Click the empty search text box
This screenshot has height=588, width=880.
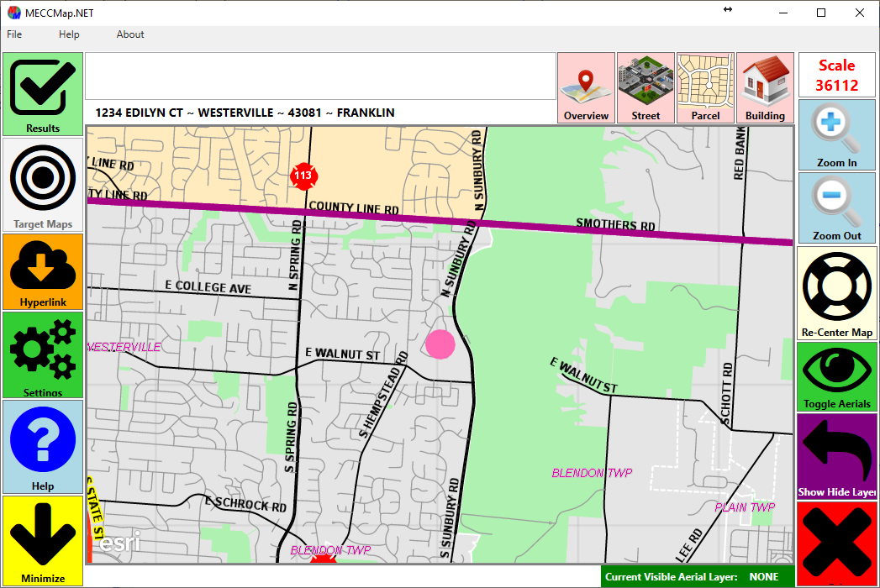point(320,76)
